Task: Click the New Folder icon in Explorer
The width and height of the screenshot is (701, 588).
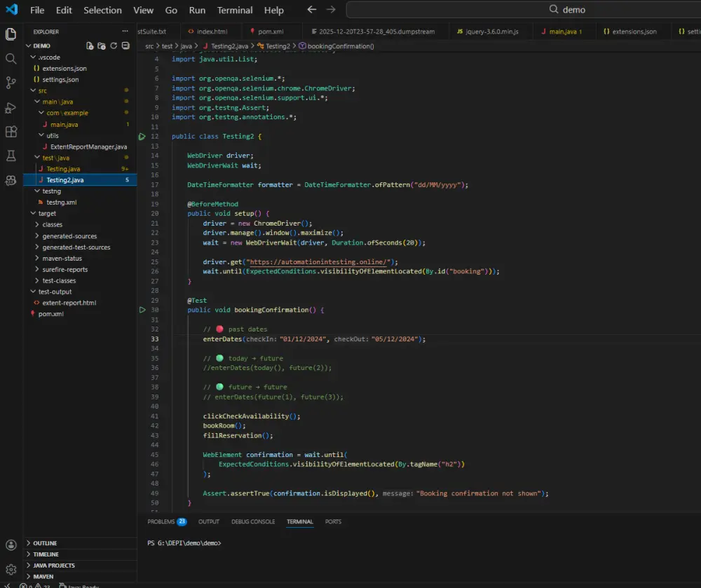Action: (102, 46)
